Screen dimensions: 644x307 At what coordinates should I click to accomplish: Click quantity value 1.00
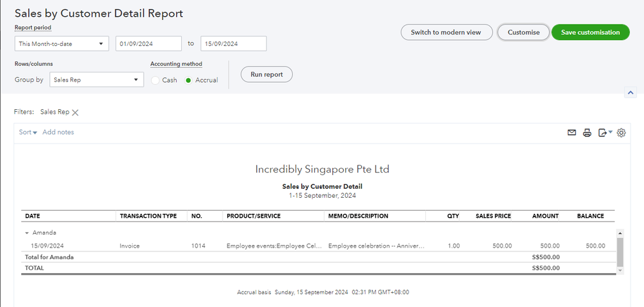[x=454, y=246]
